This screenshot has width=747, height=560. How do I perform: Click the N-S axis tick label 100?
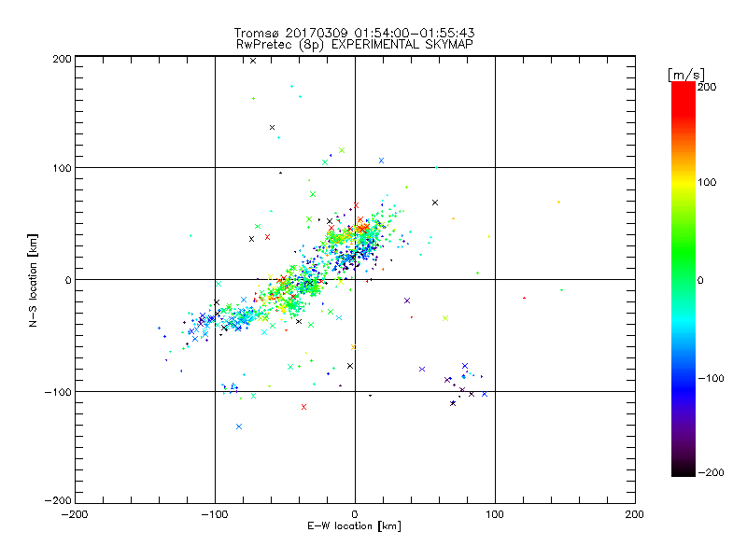[x=62, y=169]
